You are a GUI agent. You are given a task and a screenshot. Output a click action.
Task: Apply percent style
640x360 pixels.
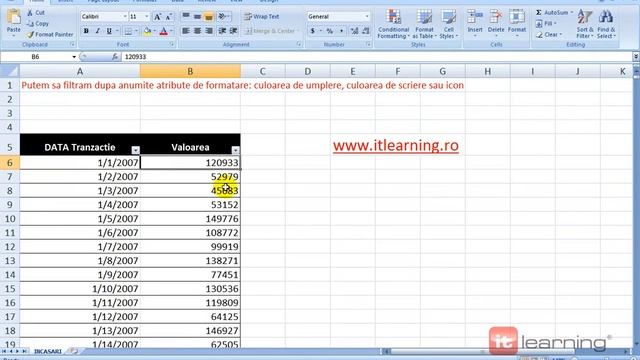[x=329, y=31]
